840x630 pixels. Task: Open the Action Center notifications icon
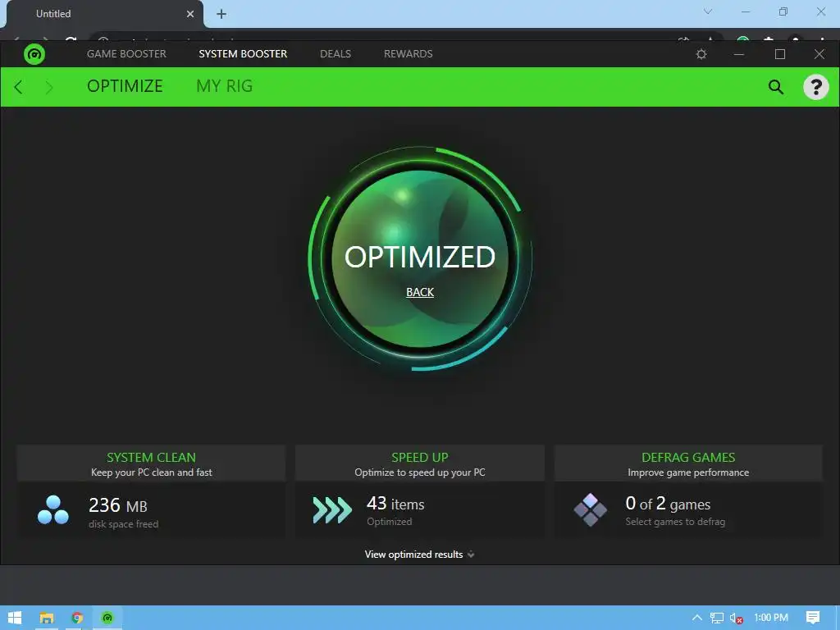click(813, 618)
